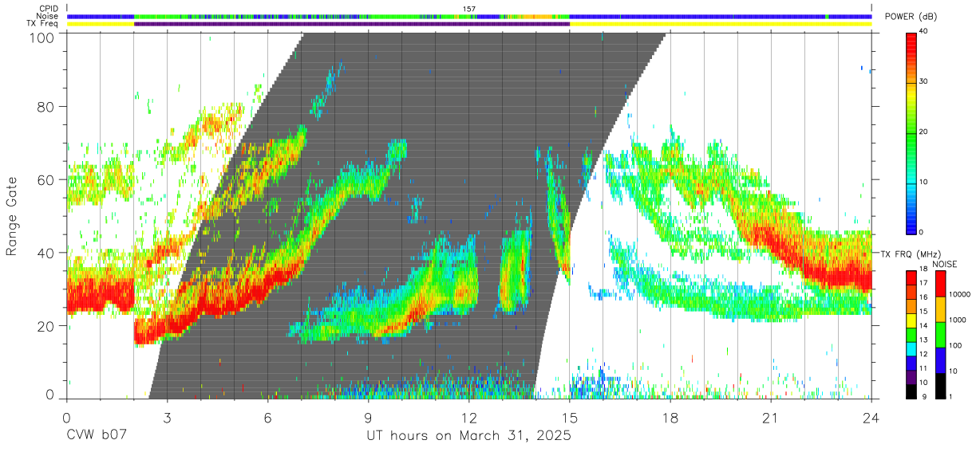Screen dimensions: 980x452
Task: Click the "100" label on the NOISE scale
Action: tap(955, 346)
